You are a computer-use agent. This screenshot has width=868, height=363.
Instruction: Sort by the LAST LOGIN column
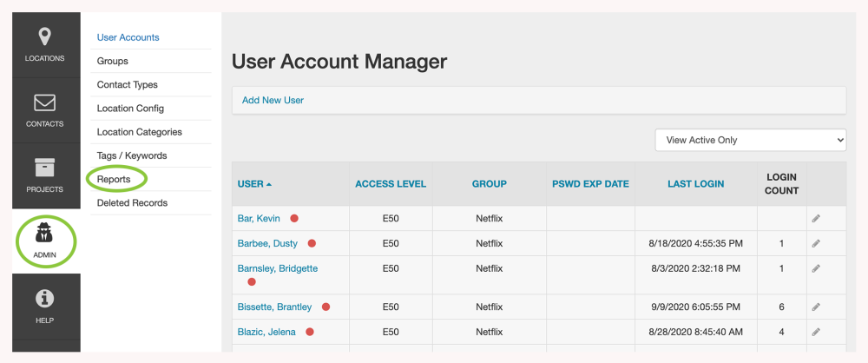[695, 184]
